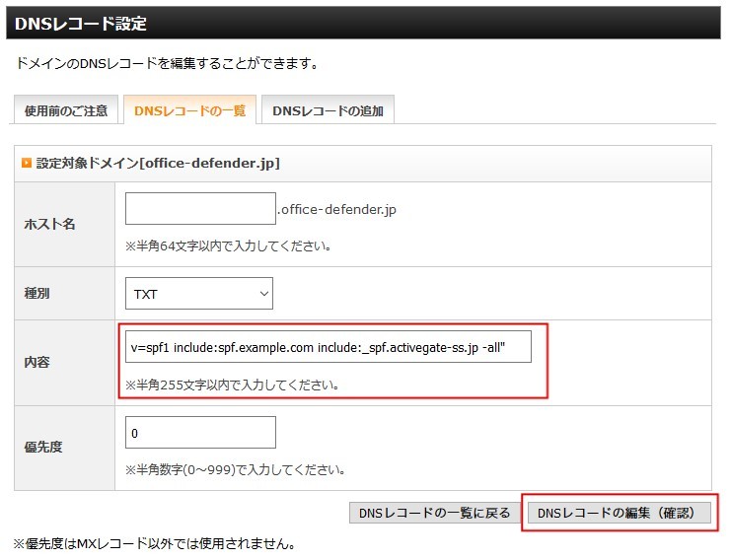This screenshot has height=560, width=730.
Task: Open the 使用前のご注意 tab
Action: tap(66, 110)
